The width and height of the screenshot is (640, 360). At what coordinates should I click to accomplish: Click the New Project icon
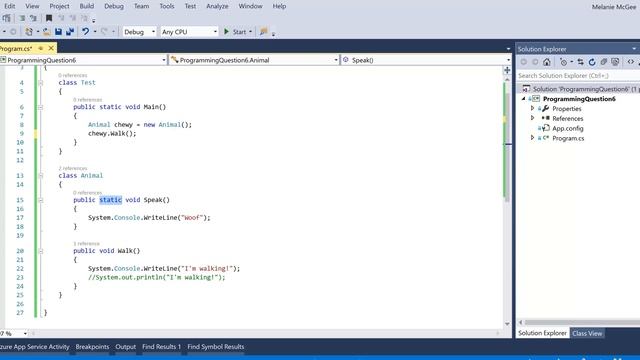pos(29,31)
